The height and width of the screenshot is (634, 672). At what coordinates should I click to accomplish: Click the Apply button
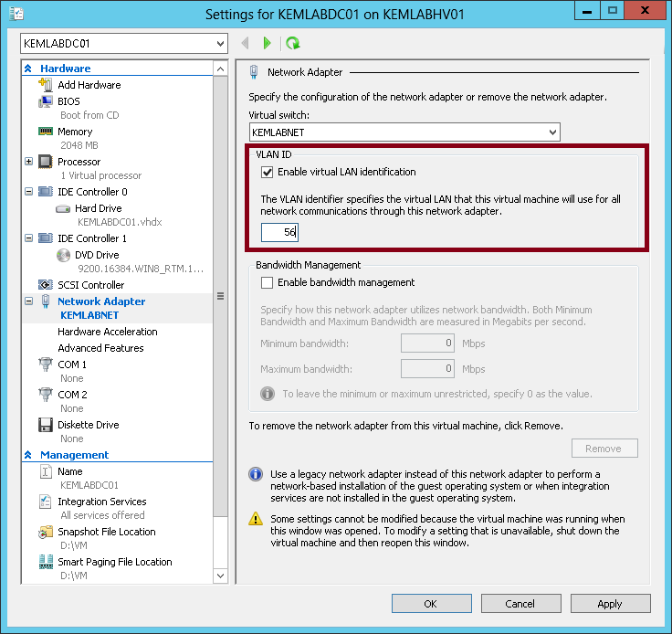pos(610,604)
